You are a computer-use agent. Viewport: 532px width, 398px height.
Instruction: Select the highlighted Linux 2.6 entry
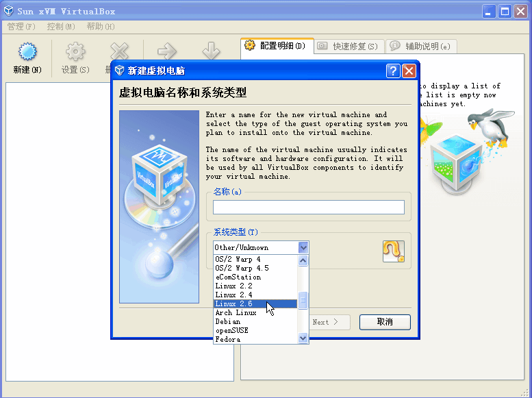(x=255, y=303)
